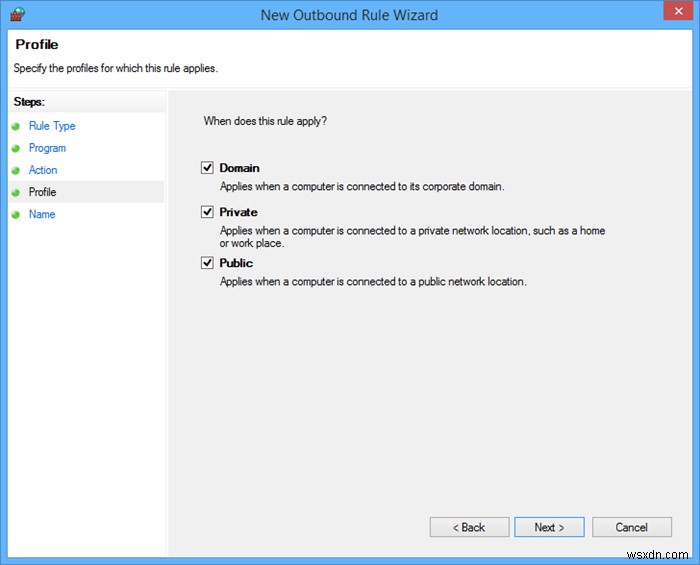Open the Program step link

pos(47,148)
